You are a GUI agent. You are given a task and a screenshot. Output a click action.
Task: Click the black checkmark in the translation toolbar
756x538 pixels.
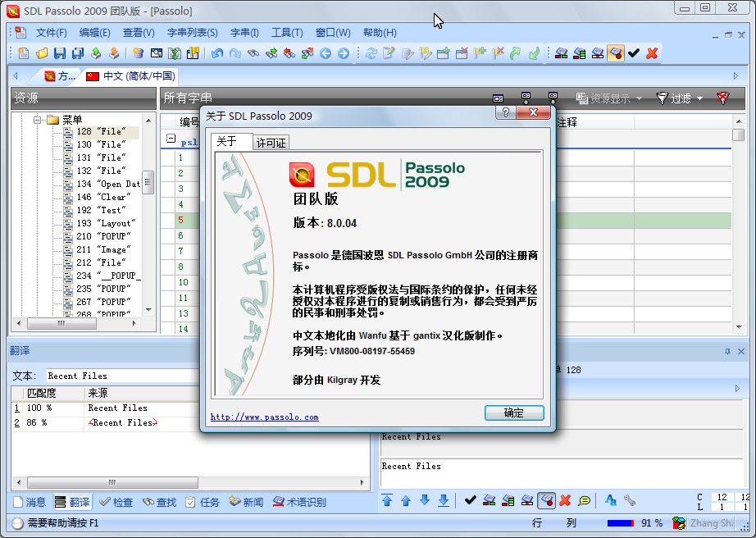(x=470, y=500)
